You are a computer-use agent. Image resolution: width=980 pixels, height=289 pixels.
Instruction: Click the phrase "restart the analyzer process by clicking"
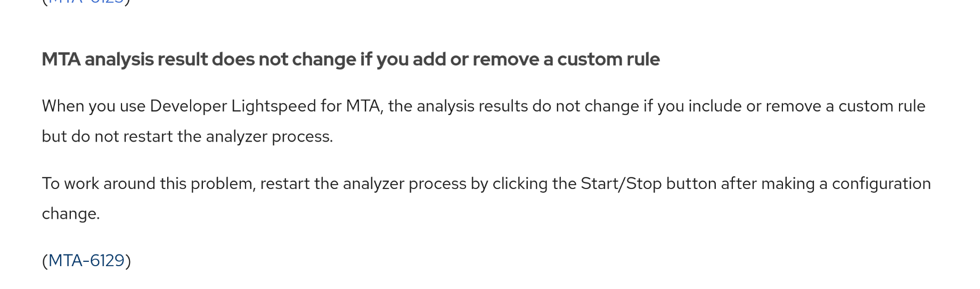point(404,184)
